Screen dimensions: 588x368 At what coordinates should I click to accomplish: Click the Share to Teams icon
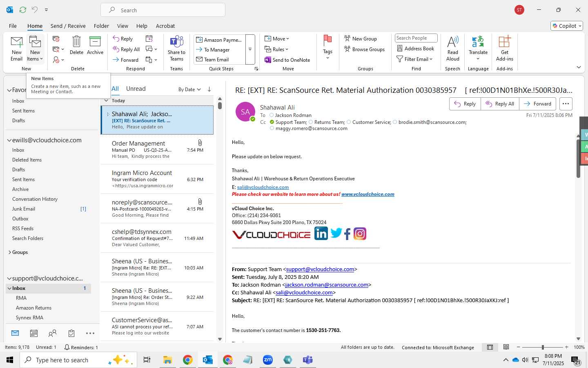(x=176, y=49)
